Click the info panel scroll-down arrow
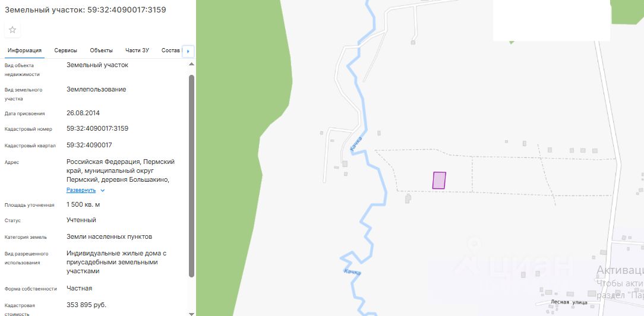This screenshot has height=316, width=644. [191, 314]
